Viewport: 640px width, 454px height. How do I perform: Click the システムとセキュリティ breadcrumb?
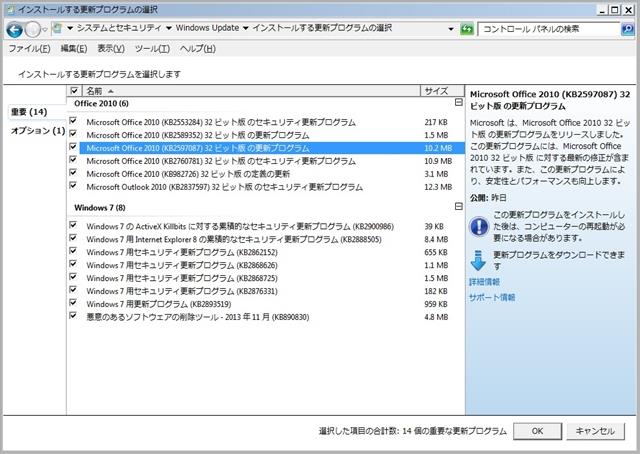click(x=119, y=28)
